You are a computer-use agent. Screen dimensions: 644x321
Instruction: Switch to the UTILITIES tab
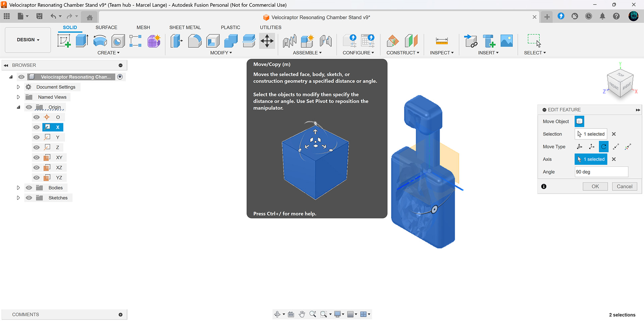coord(271,28)
